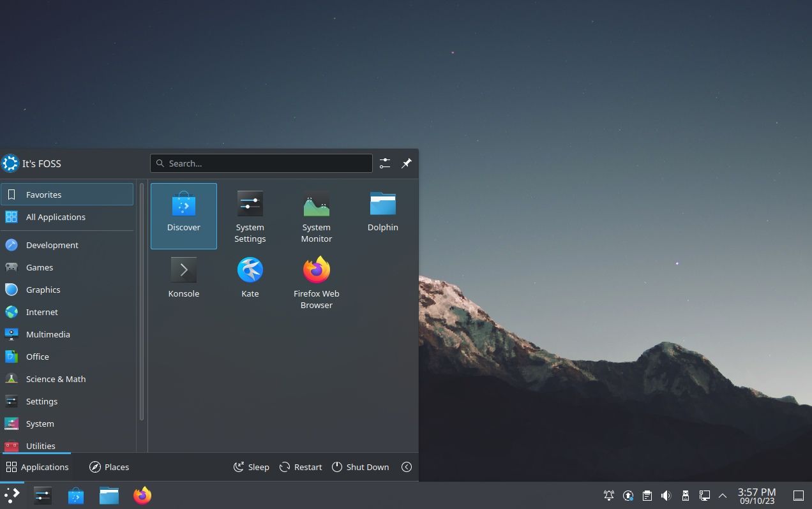The image size is (812, 509).
Task: Select the Multimedia category
Action: coord(48,334)
